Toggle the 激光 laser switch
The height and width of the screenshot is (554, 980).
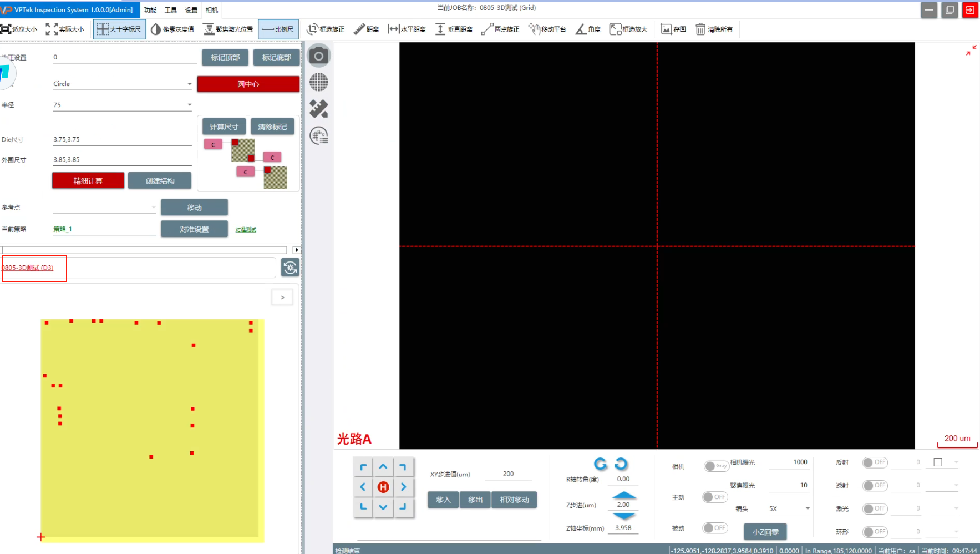[x=875, y=508]
